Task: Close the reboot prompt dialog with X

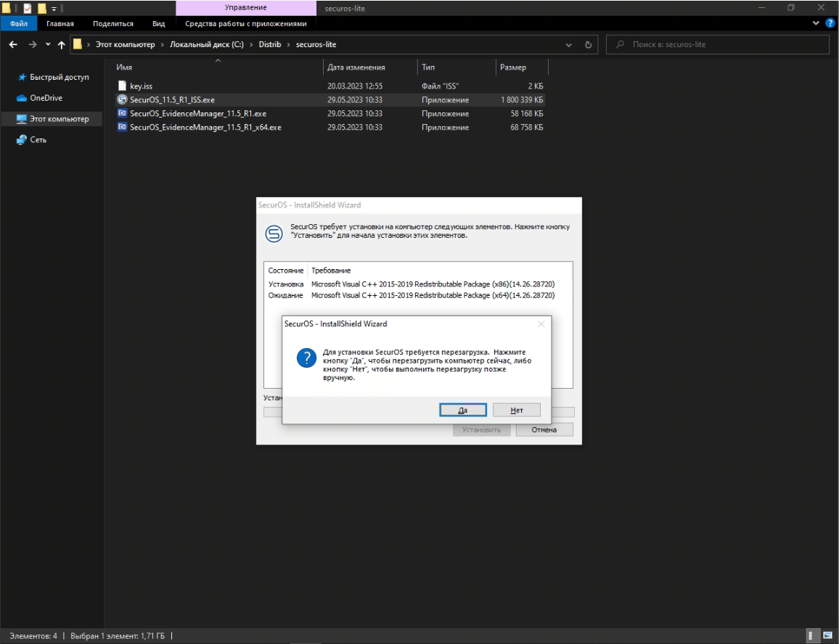Action: [x=541, y=324]
